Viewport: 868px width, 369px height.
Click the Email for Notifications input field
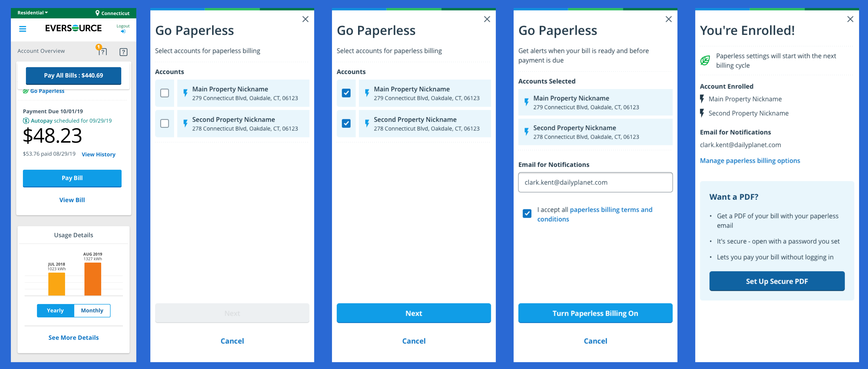click(x=595, y=182)
